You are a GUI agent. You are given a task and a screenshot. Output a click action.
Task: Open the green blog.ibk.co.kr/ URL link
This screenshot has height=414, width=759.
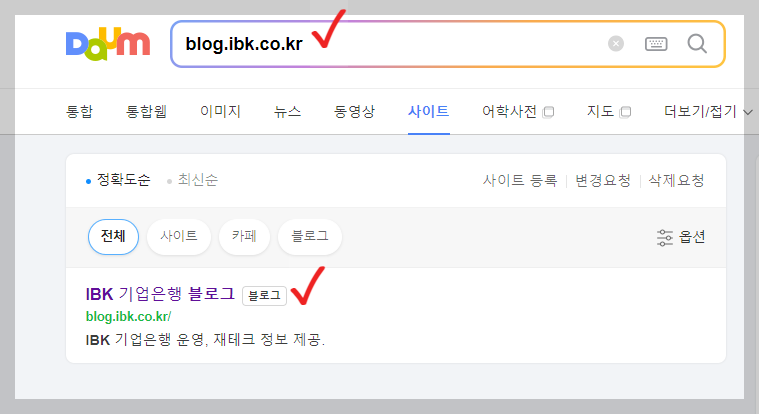point(128,317)
